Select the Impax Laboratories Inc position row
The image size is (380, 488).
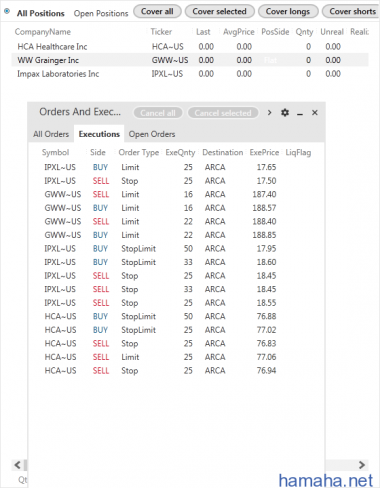(x=190, y=74)
